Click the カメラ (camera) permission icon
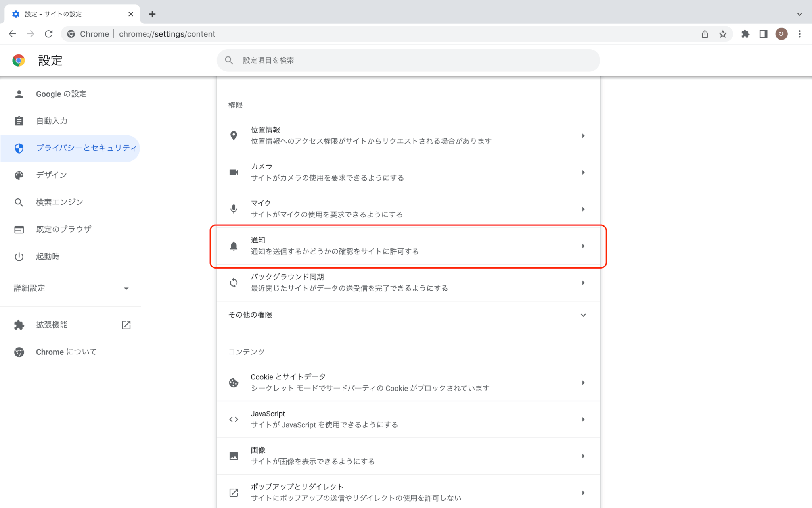This screenshot has width=812, height=508. pos(234,172)
